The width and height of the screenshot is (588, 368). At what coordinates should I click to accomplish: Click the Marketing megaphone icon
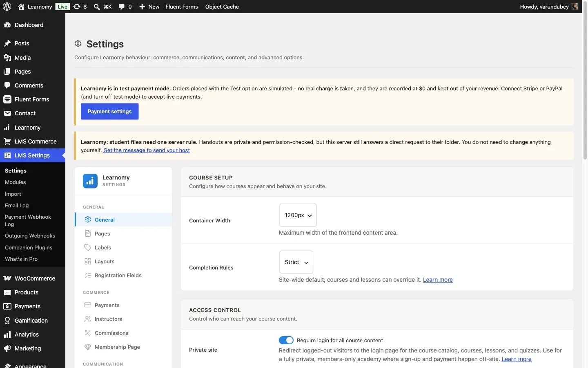pyautogui.click(x=7, y=348)
